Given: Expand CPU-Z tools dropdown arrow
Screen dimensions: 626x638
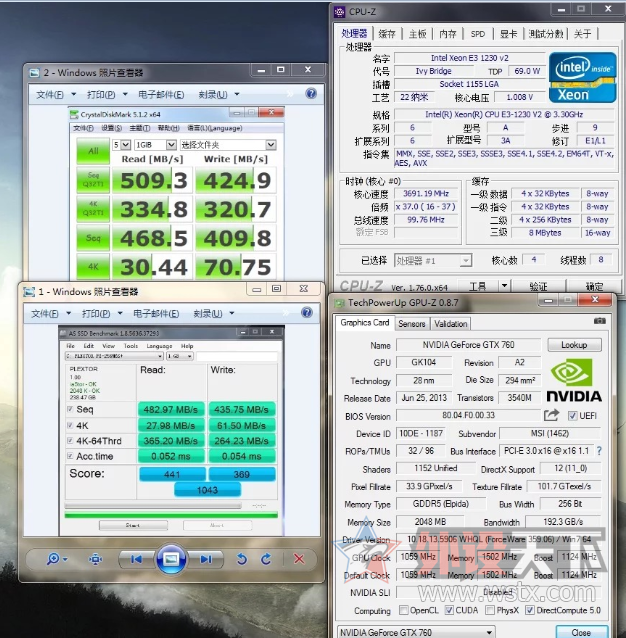Looking at the screenshot, I should pos(504,286).
